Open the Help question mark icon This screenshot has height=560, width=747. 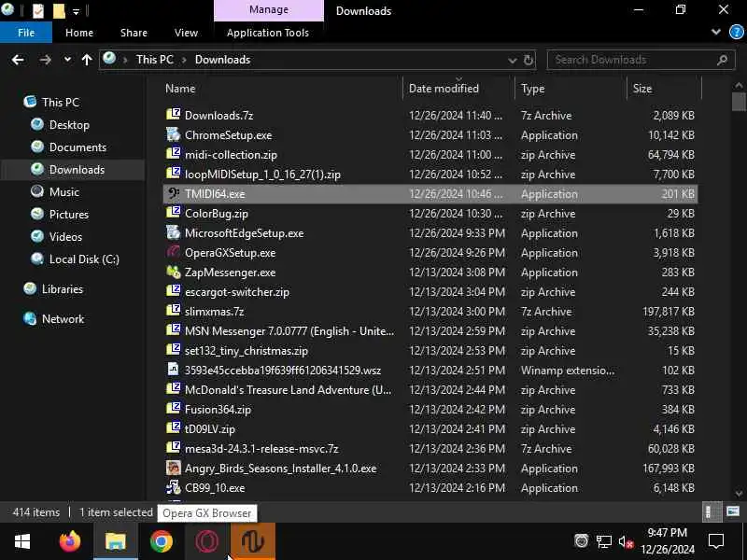(x=737, y=32)
